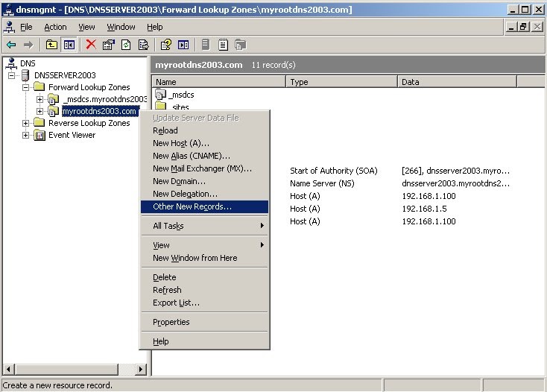Click the Export List toolbar icon

tap(143, 45)
